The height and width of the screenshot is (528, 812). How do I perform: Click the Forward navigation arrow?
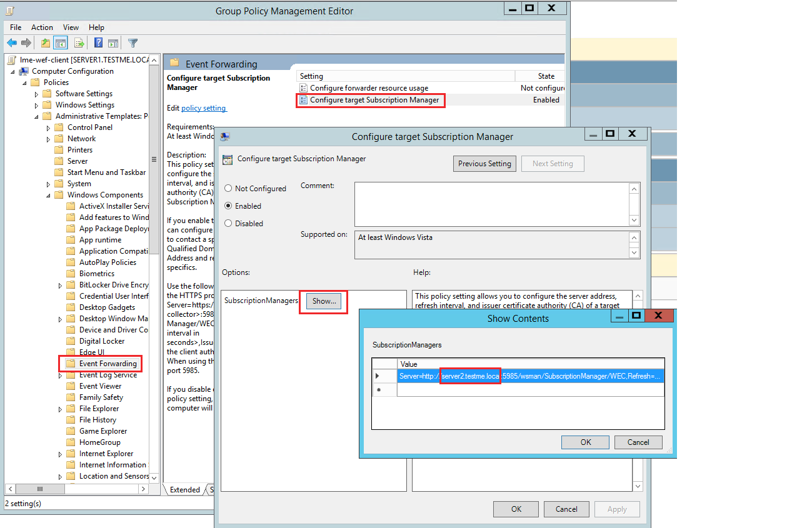(26, 42)
